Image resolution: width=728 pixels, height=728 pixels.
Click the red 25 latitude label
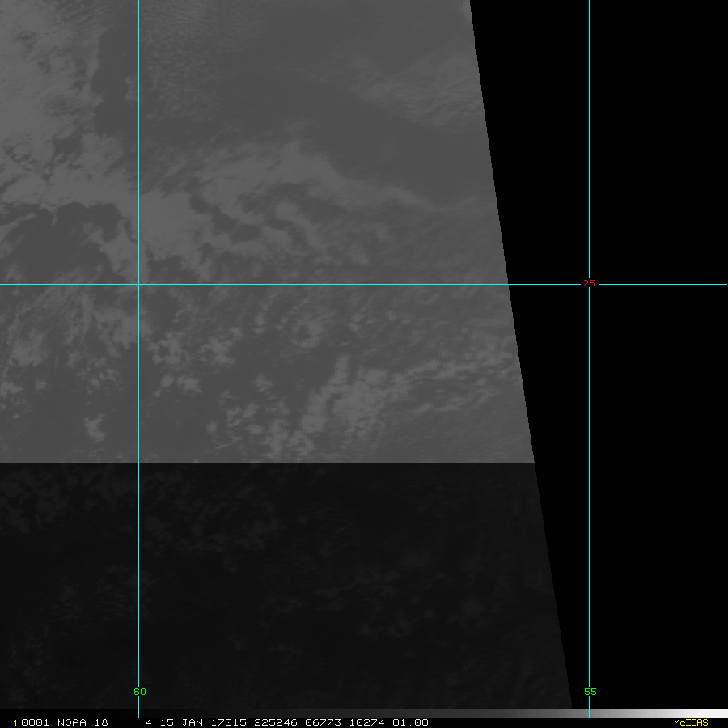pyautogui.click(x=589, y=283)
